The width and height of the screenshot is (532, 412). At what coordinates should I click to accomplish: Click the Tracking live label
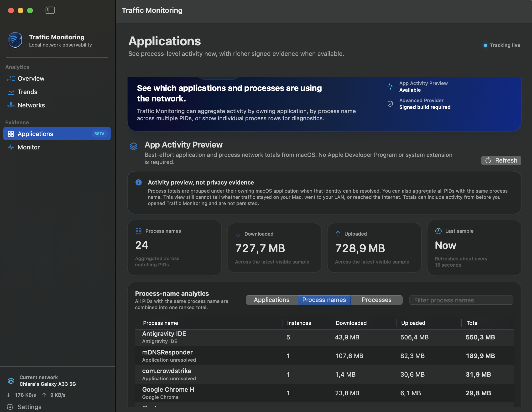[505, 45]
